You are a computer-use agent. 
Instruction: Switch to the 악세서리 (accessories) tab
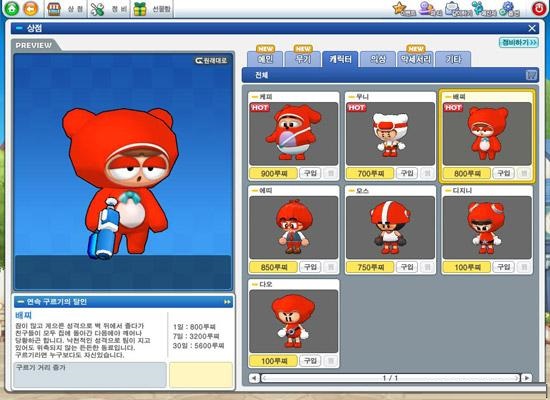click(416, 59)
